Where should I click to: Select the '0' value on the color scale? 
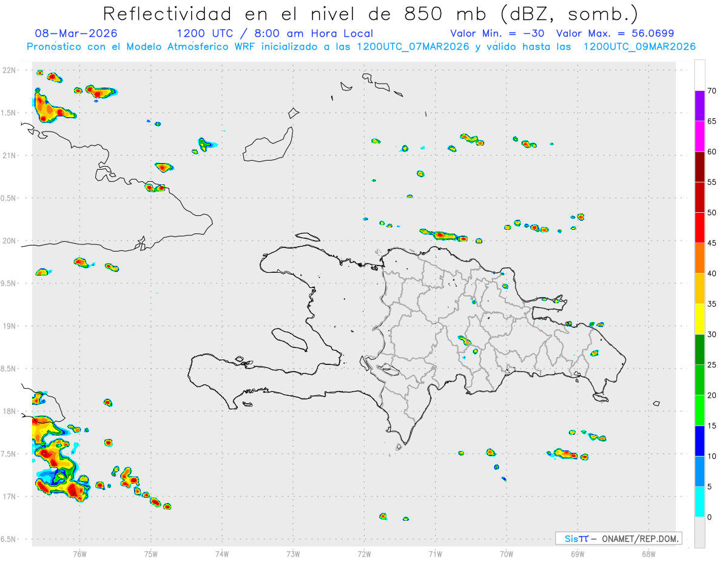(x=710, y=517)
